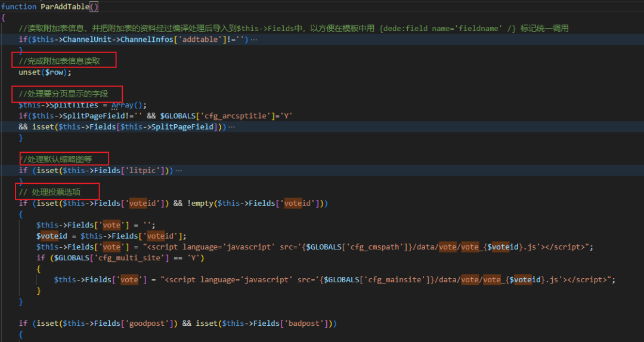The width and height of the screenshot is (644, 342).
Task: Click 'cfg_mainsite' in the script src line
Action: 395,280
